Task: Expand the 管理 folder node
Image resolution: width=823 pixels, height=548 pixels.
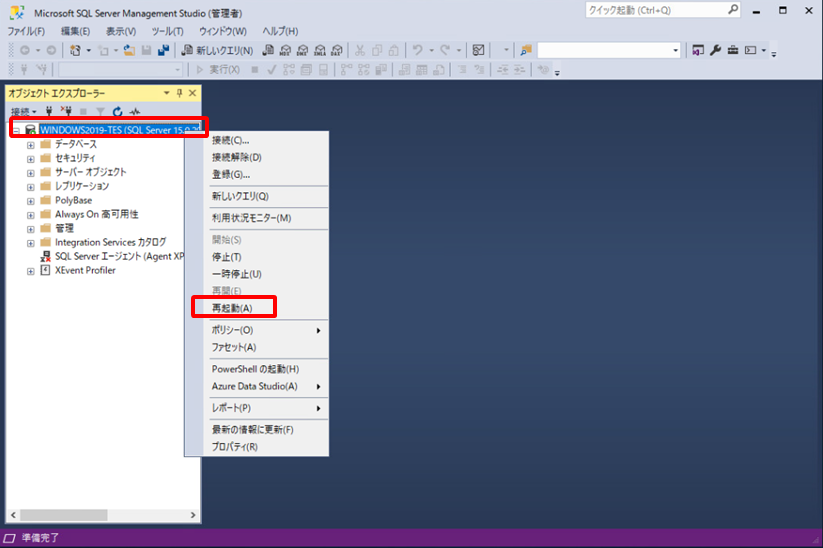Action: [x=30, y=229]
